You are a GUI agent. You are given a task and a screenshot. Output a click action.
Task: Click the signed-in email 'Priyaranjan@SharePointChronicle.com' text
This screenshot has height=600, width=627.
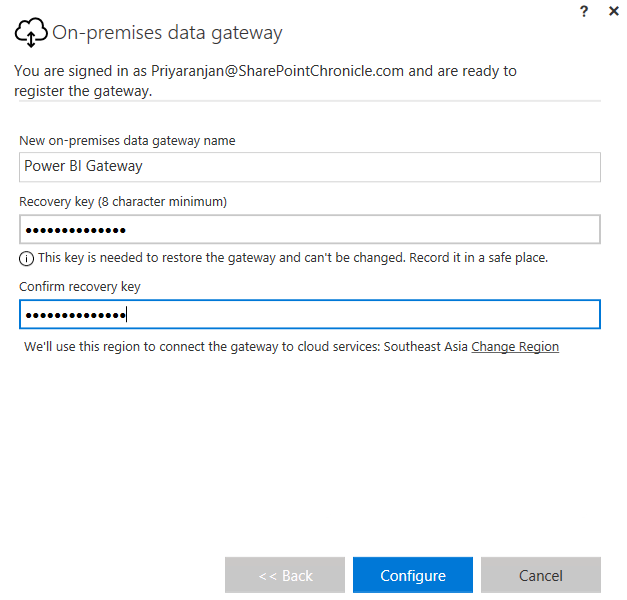tap(277, 71)
